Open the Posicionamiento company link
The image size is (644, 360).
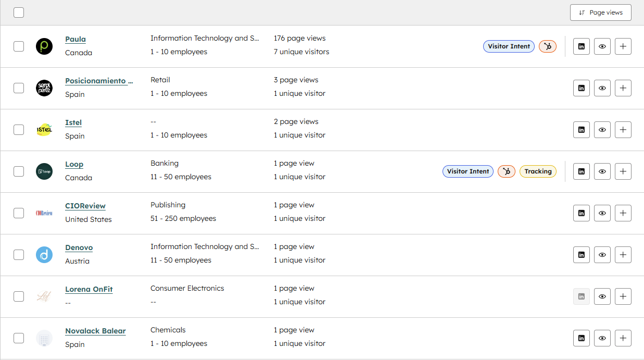click(99, 81)
